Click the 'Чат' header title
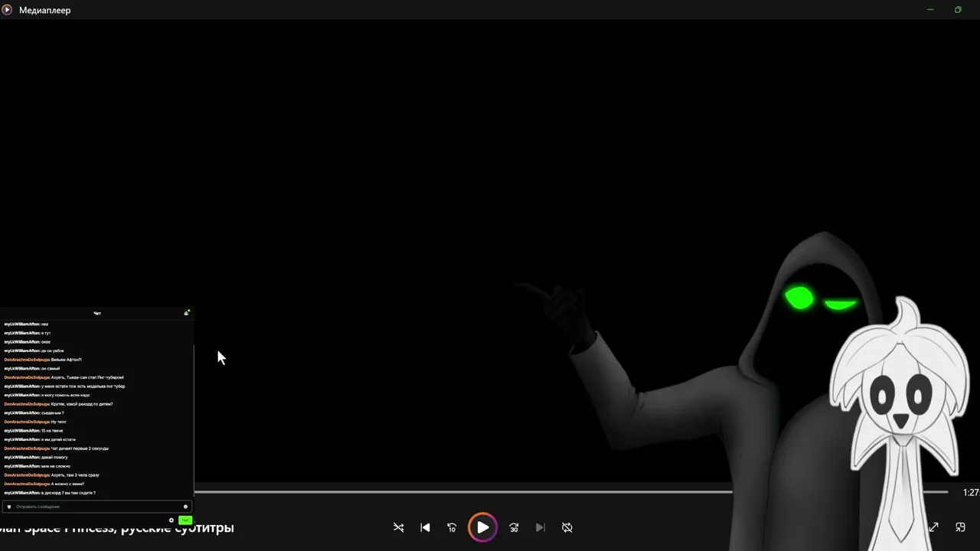 point(97,313)
